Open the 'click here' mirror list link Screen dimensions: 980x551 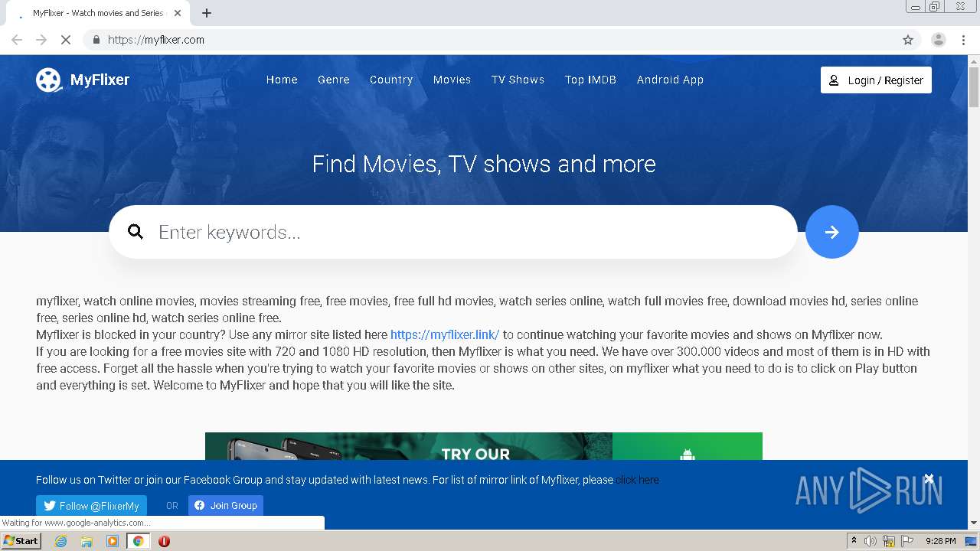coord(637,480)
